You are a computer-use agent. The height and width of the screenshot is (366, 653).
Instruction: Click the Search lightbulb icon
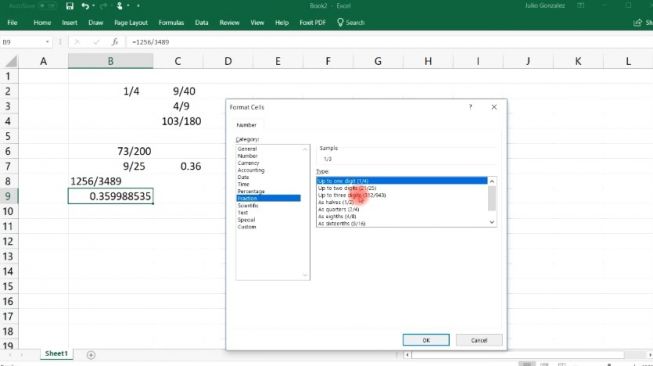pyautogui.click(x=340, y=22)
